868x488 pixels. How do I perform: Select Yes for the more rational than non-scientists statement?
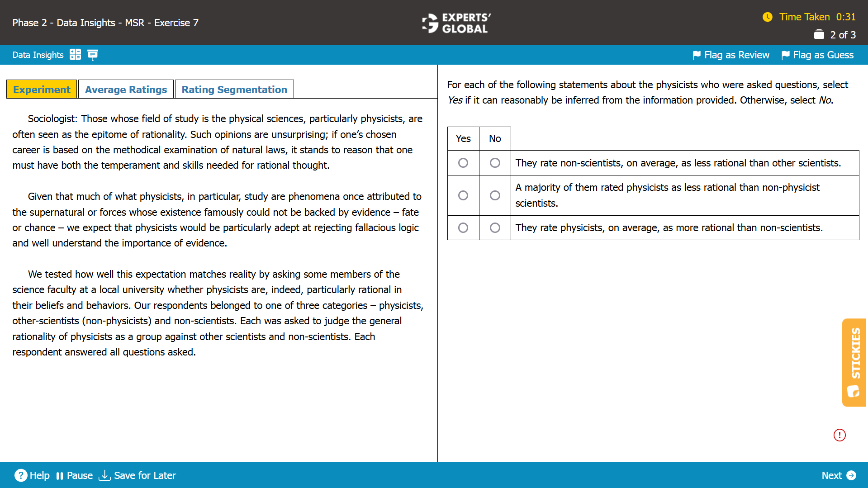coord(463,227)
